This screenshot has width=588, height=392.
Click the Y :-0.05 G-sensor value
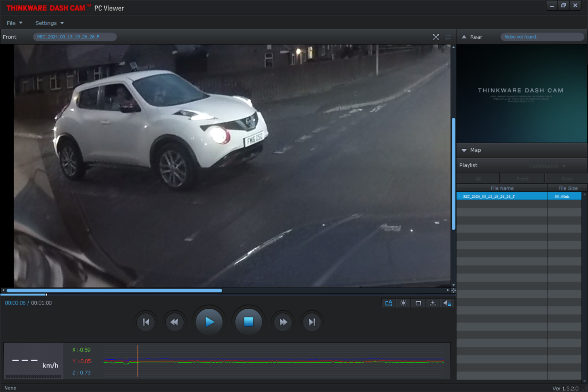82,361
